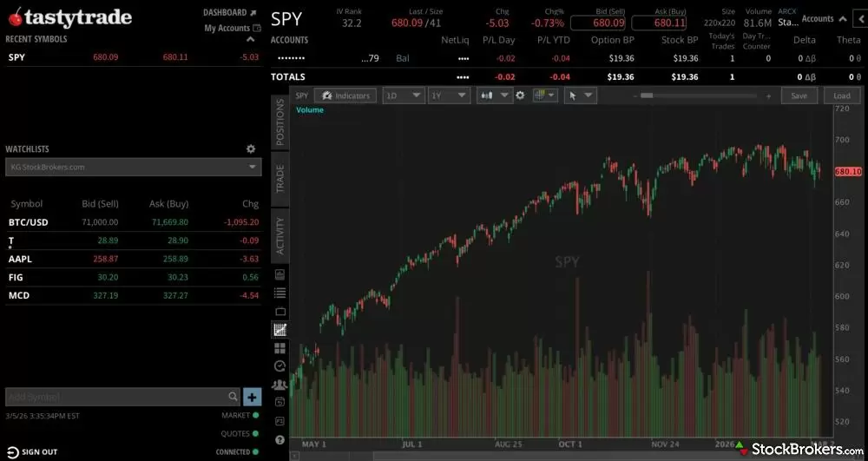Image resolution: width=868 pixels, height=461 pixels.
Task: Open watchlist settings gear
Action: tap(251, 148)
